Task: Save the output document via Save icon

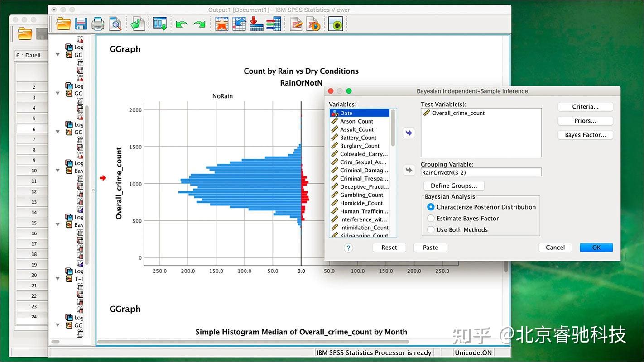Action: pos(81,24)
